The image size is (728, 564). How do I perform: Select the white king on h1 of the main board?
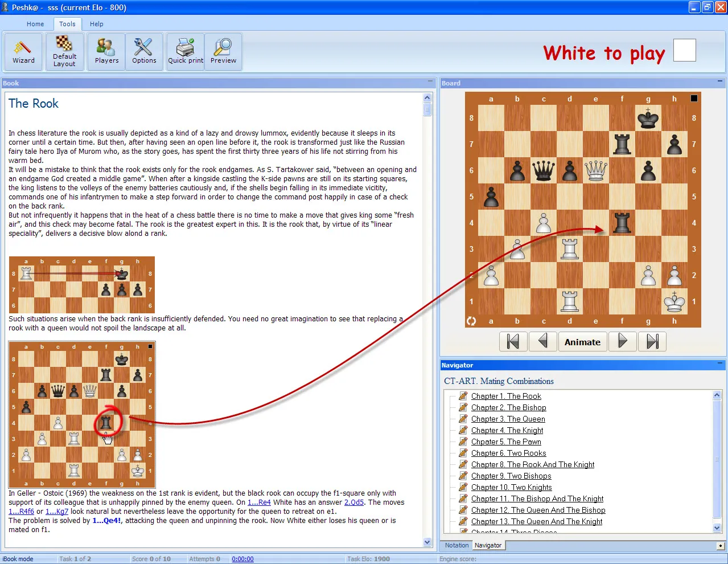click(674, 301)
